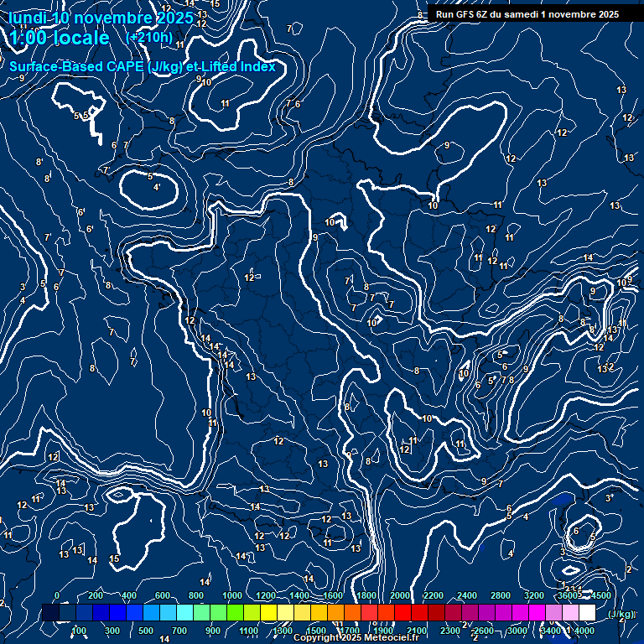The height and width of the screenshot is (644, 644).
Task: Select the 0–100 J/kg dark blue swatch
Action: pyautogui.click(x=67, y=612)
